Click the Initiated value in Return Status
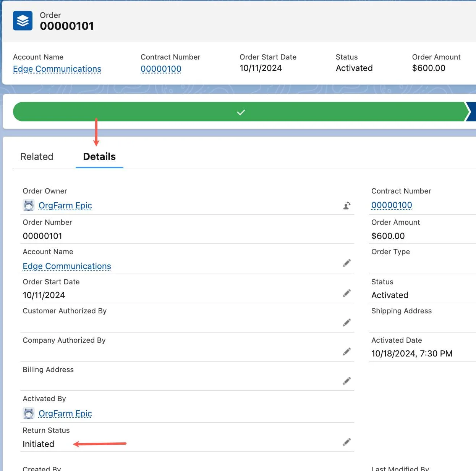Screen dimensions: 476x471 38,444
